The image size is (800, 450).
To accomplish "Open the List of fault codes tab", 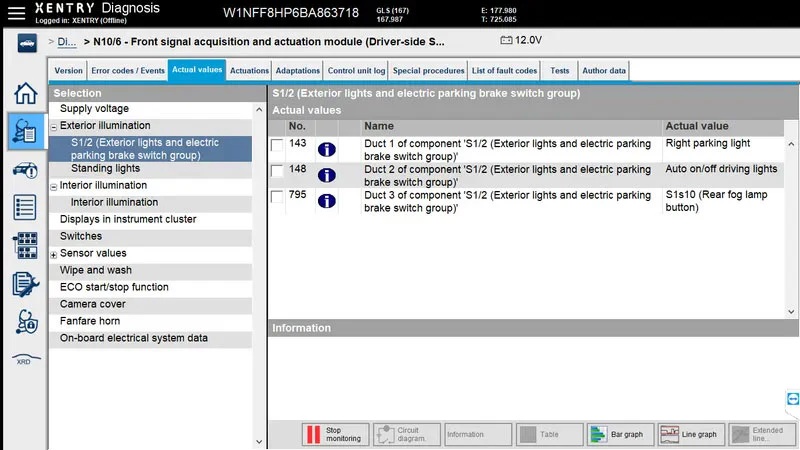I will pyautogui.click(x=504, y=70).
